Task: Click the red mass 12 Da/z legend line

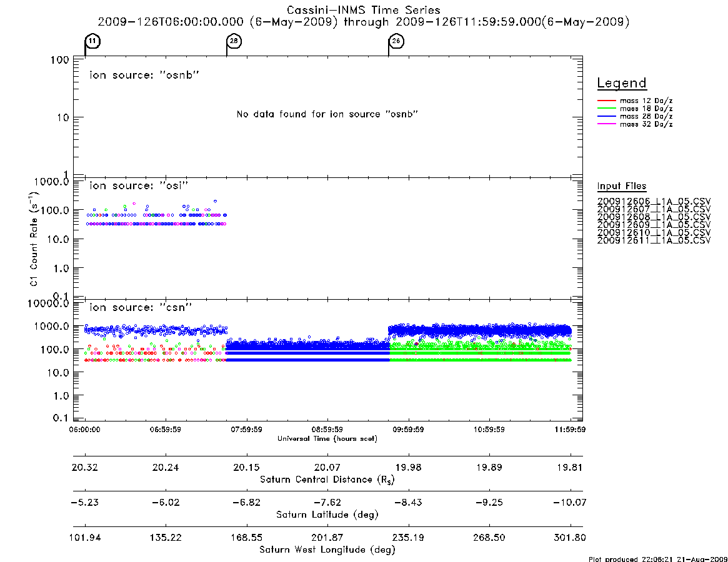Action: click(x=606, y=101)
